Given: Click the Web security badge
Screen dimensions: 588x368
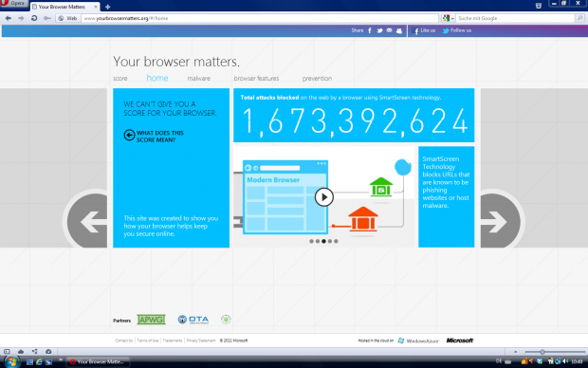Looking at the screenshot, I should coord(67,18).
